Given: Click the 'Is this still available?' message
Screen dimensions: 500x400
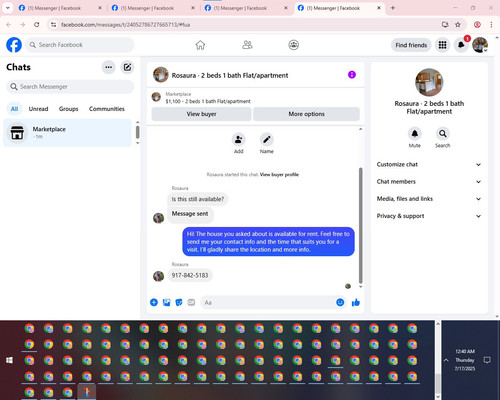Looking at the screenshot, I should click(x=198, y=199).
